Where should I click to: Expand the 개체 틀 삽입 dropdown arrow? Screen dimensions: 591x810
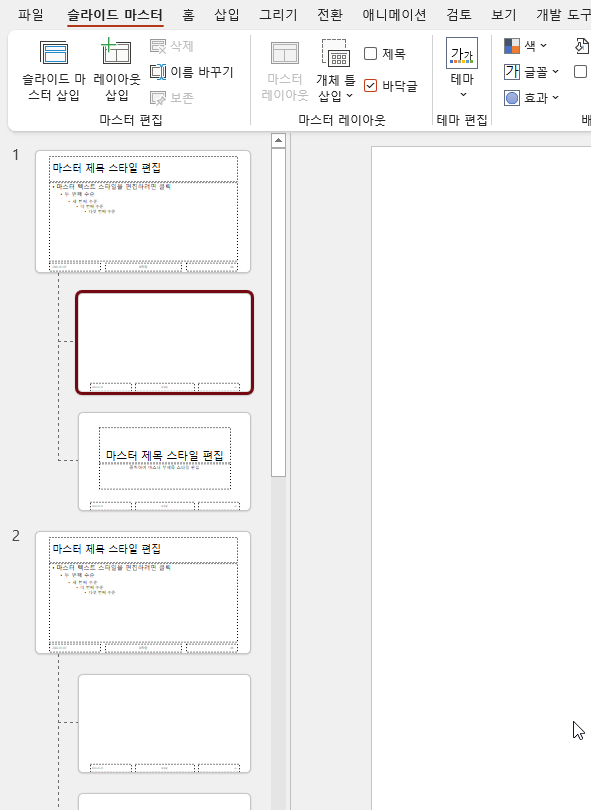(350, 96)
